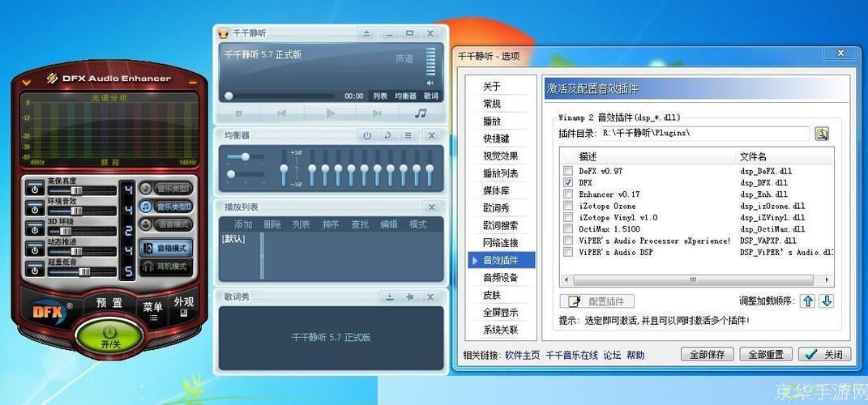Toggle DFX 3D 环绕 power button
This screenshot has height=405, width=868.
[35, 229]
